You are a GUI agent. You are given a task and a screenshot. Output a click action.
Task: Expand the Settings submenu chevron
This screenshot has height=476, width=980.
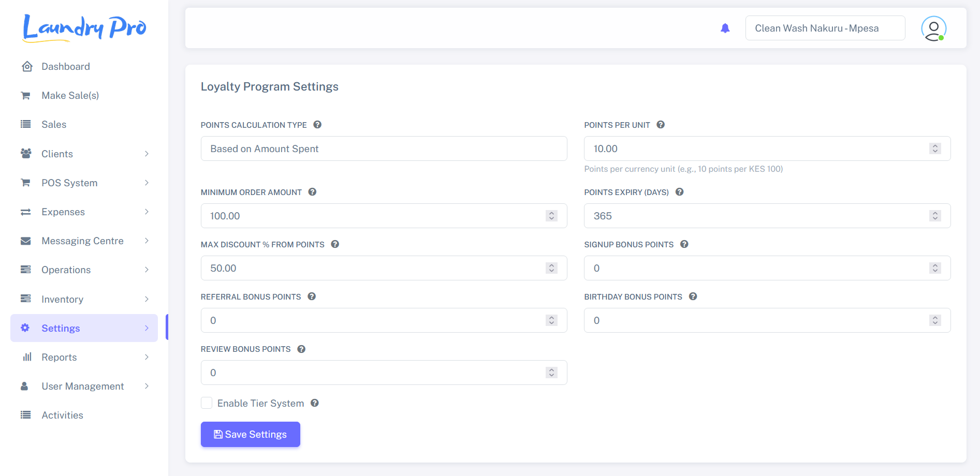tap(147, 328)
